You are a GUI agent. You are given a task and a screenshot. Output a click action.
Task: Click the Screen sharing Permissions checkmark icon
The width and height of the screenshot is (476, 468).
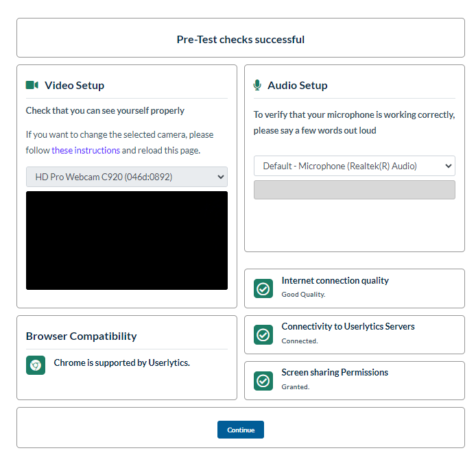point(263,380)
